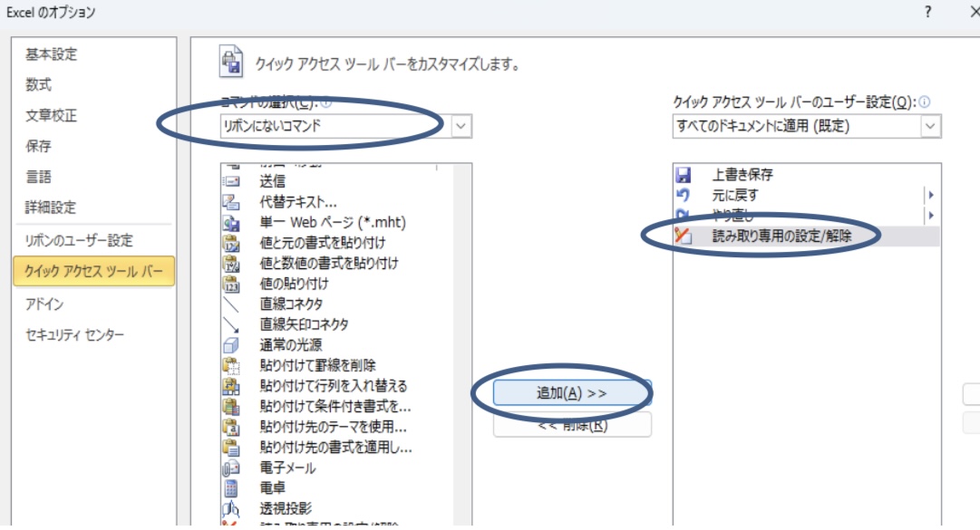Viewport: 980px width, 530px height.
Task: Choose the 値の貼り付け icon in list
Action: tap(230, 284)
